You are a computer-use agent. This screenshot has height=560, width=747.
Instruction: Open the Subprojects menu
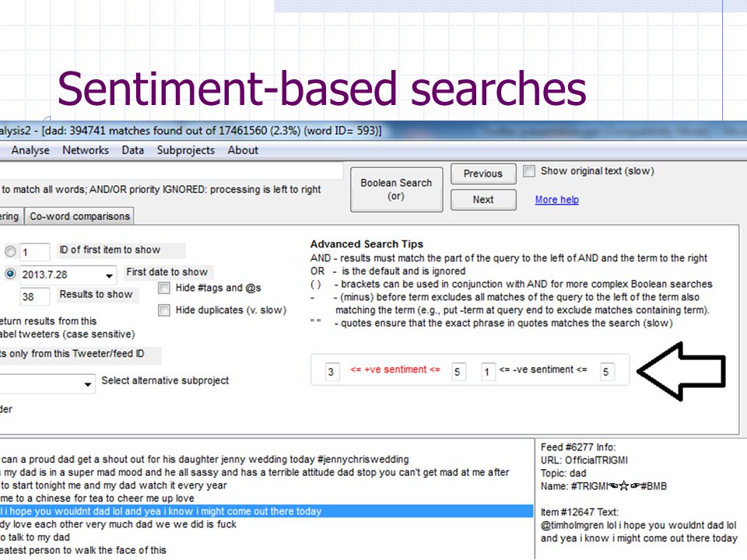tap(186, 150)
